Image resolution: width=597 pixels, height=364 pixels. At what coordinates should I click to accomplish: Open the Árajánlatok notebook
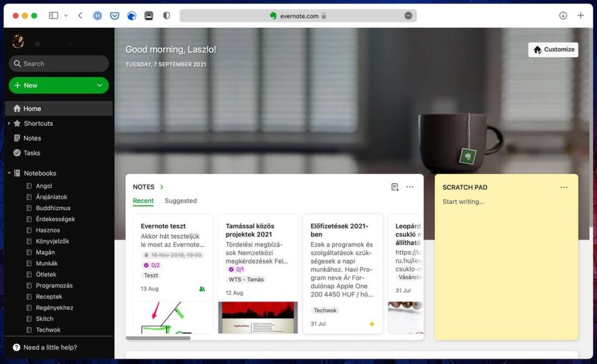click(x=51, y=197)
